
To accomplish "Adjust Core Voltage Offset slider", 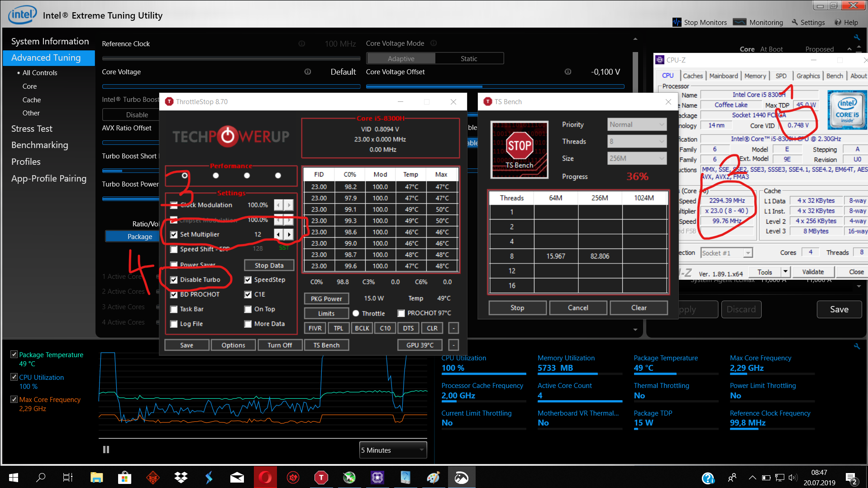I will coord(495,86).
